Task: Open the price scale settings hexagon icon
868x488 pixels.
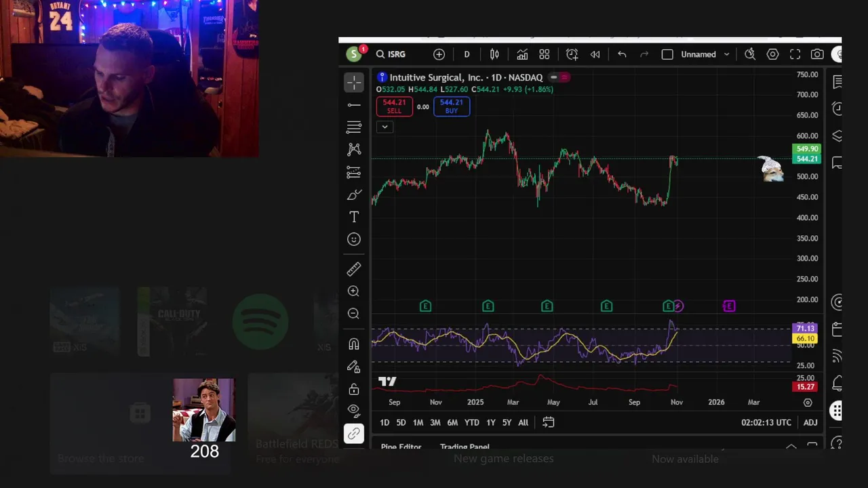Action: click(808, 403)
